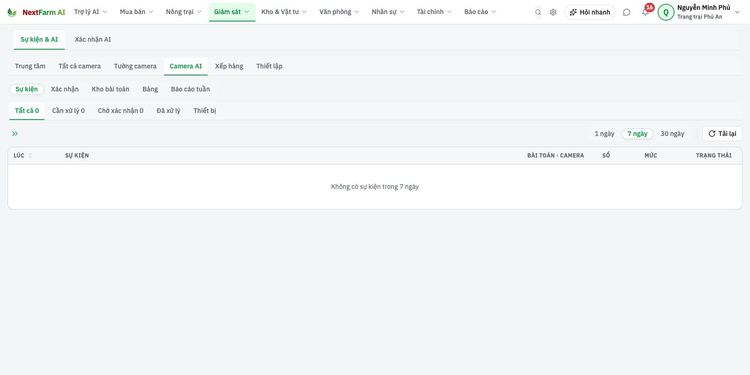Expand the user account chevron
The image size is (750, 375).
click(737, 12)
